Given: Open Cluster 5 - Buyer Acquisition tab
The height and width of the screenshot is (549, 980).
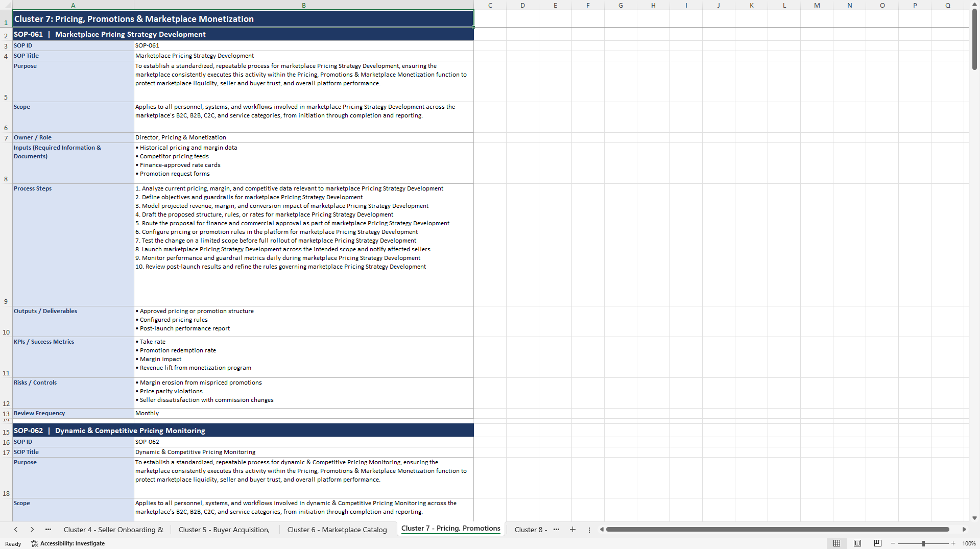Looking at the screenshot, I should (224, 530).
